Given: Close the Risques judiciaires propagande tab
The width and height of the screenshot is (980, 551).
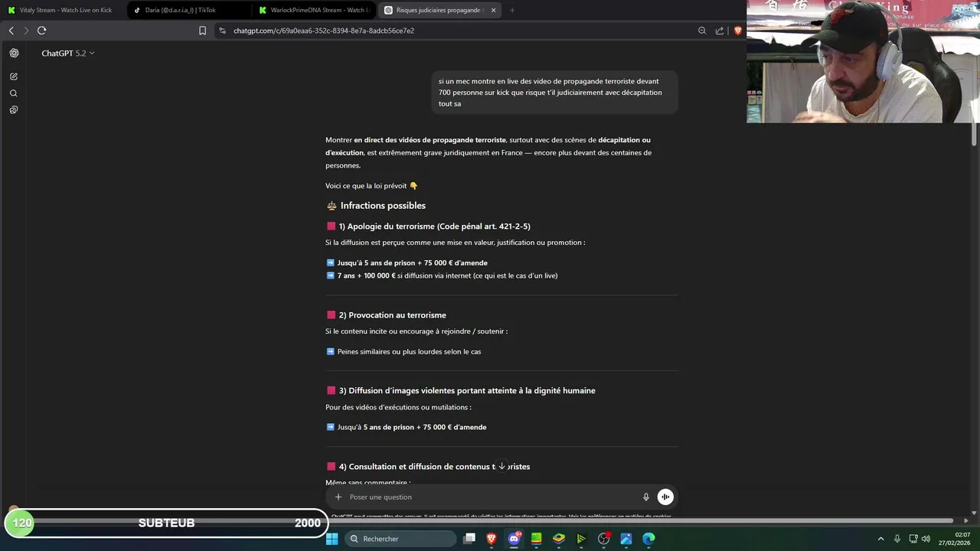Looking at the screenshot, I should [493, 10].
